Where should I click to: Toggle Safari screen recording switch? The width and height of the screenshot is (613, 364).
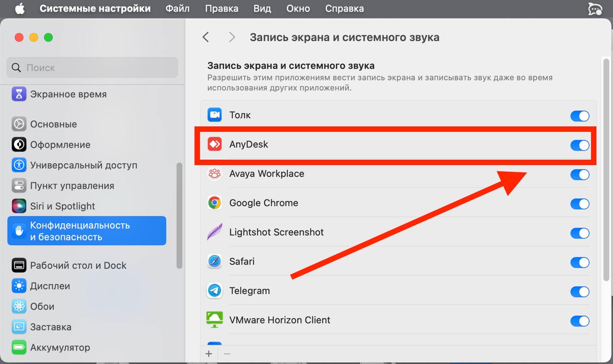579,262
